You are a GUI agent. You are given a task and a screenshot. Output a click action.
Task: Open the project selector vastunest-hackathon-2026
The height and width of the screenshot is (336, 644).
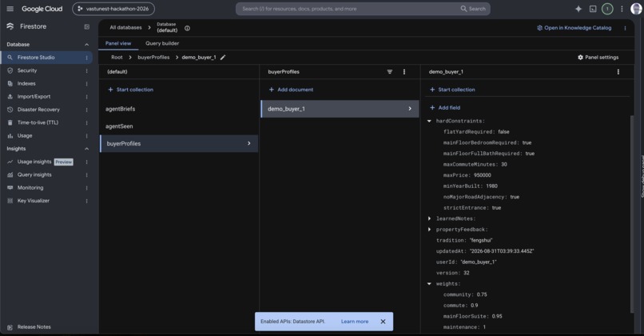[x=113, y=9]
